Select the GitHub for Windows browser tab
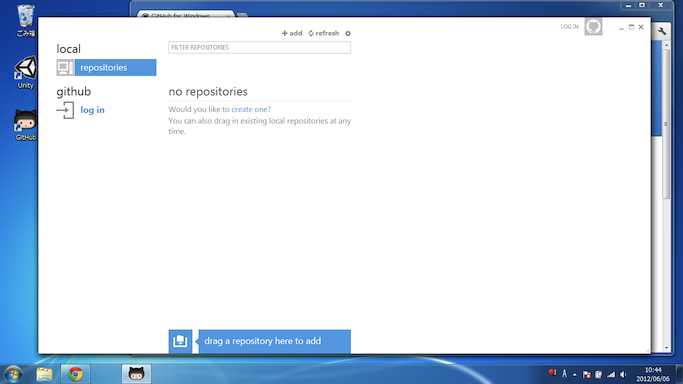The width and height of the screenshot is (683, 384). point(186,15)
